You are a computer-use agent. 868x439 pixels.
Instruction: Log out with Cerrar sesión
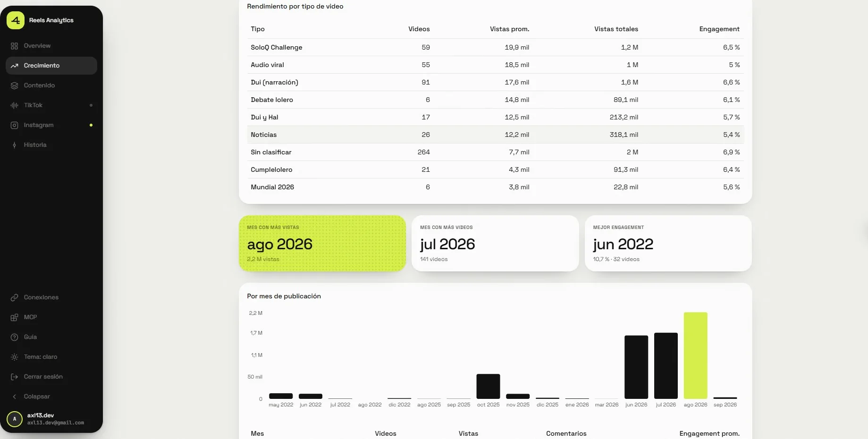pyautogui.click(x=51, y=377)
